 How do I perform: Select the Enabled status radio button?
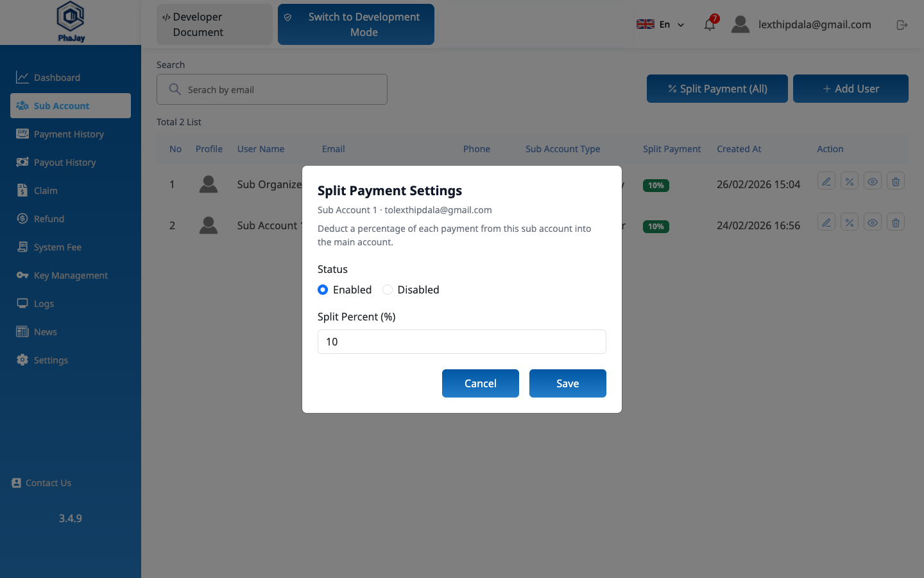pos(323,290)
